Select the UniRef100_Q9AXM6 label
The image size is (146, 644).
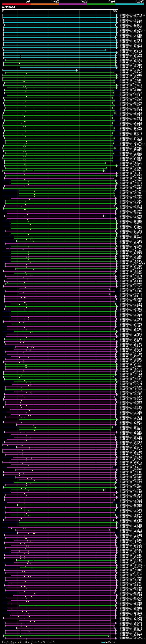click(x=131, y=602)
